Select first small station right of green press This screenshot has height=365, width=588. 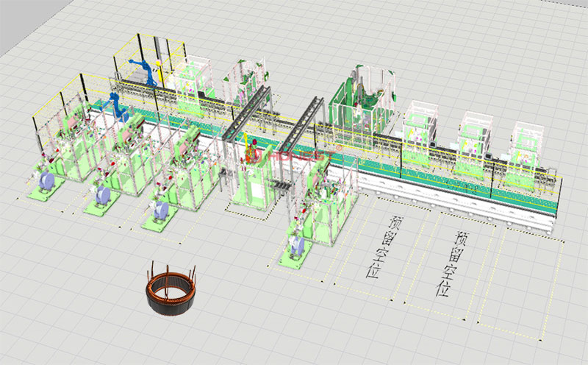click(420, 126)
